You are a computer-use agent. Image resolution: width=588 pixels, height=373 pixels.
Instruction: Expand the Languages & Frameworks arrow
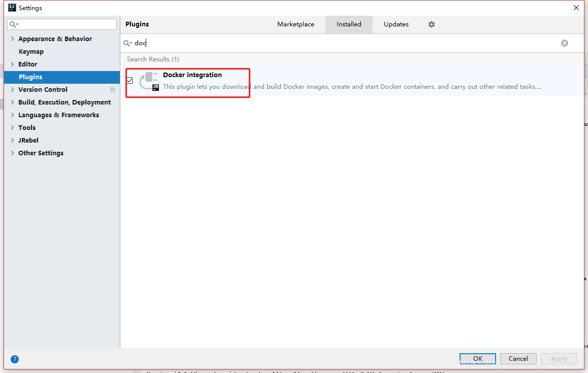(x=12, y=115)
